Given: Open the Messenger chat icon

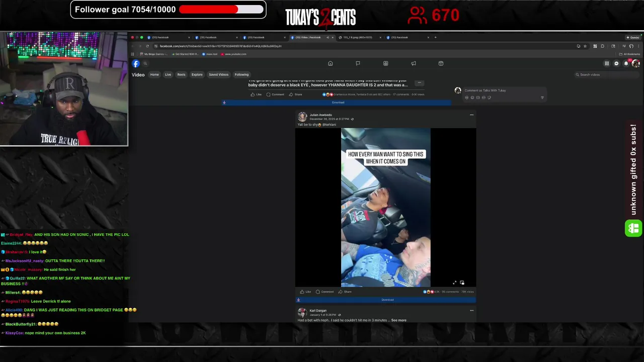Looking at the screenshot, I should tap(616, 63).
